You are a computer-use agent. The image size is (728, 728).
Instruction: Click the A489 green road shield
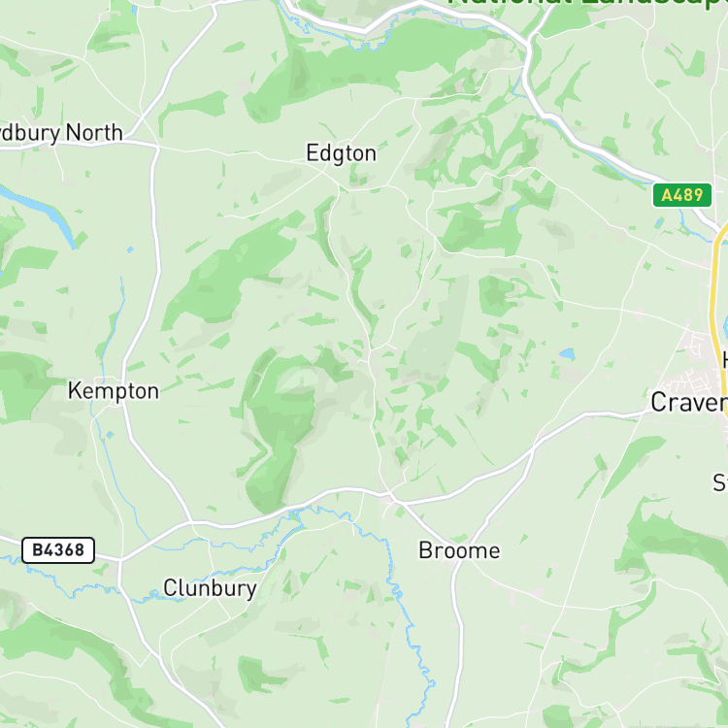[x=682, y=195]
